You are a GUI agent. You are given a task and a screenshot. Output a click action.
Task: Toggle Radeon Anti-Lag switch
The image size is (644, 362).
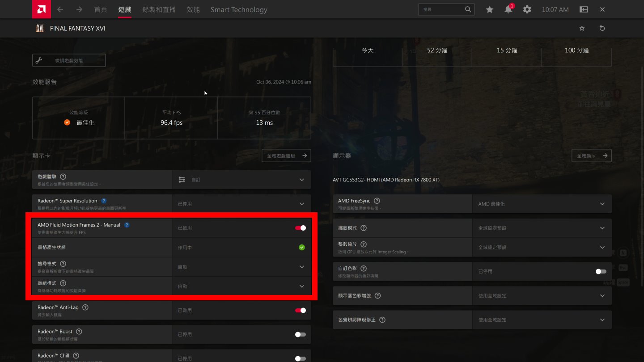coord(301,310)
